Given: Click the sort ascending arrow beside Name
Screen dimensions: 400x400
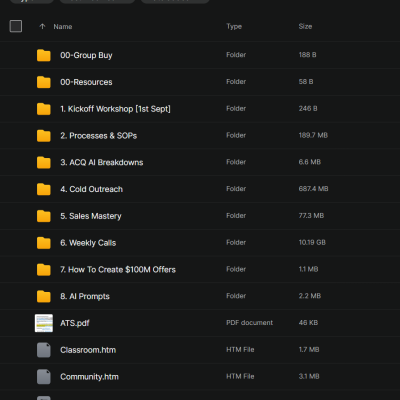Looking at the screenshot, I should [42, 26].
